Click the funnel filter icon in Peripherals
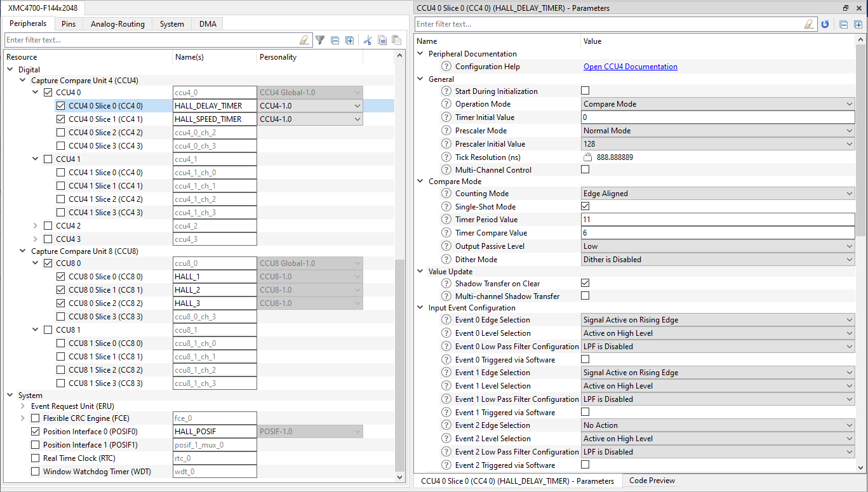This screenshot has height=492, width=868. [320, 40]
